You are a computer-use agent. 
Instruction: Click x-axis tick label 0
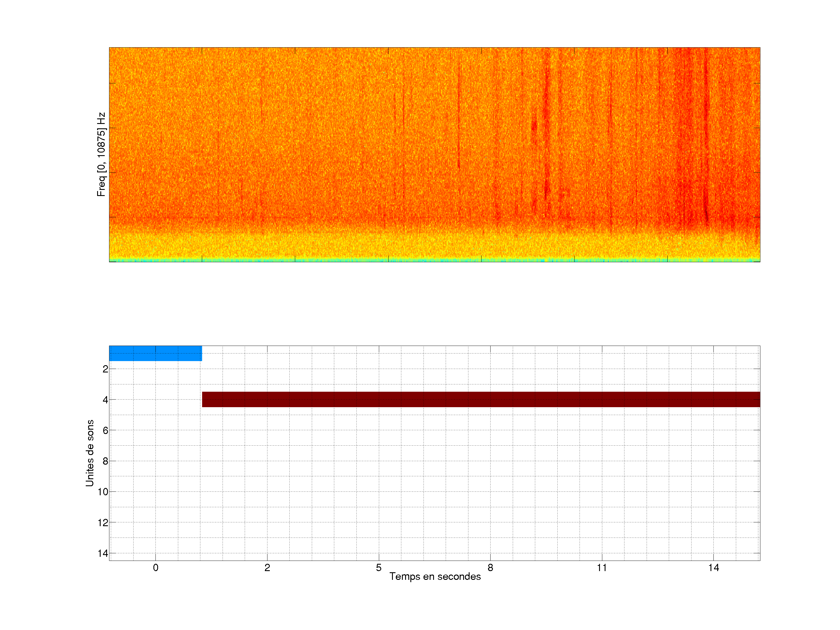tap(155, 568)
